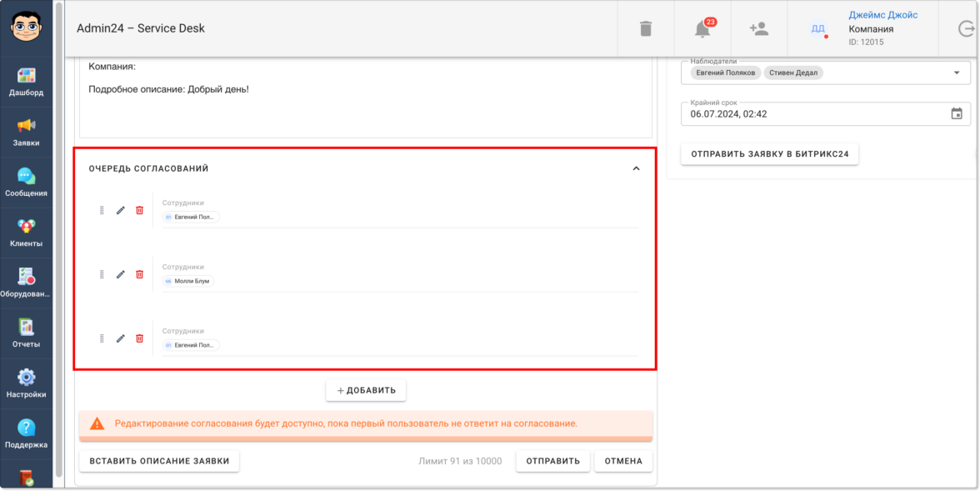
Task: Click the Admin24 – Service Desk title
Action: [x=141, y=28]
